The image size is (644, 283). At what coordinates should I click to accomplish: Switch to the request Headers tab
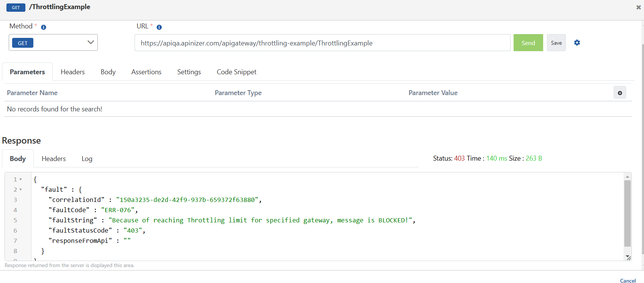click(x=73, y=72)
